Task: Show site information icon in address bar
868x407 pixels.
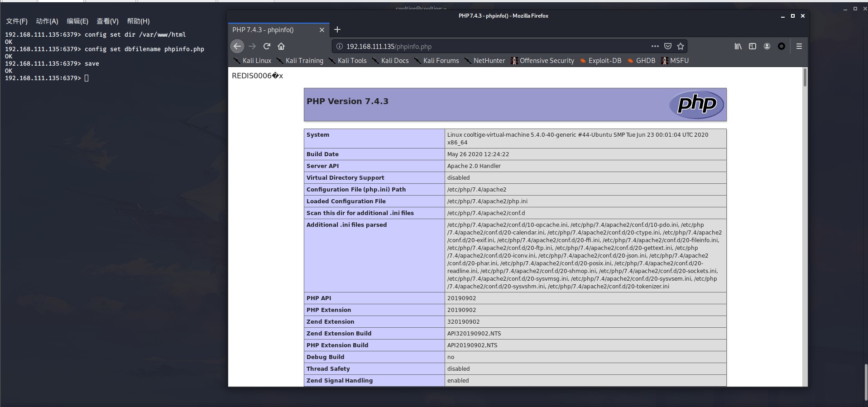Action: click(x=340, y=46)
